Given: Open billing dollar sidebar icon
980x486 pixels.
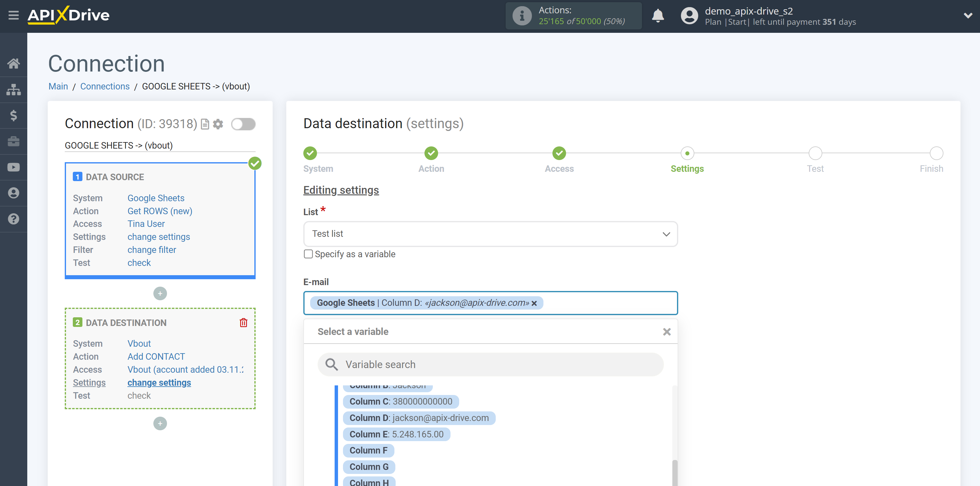Looking at the screenshot, I should point(13,115).
